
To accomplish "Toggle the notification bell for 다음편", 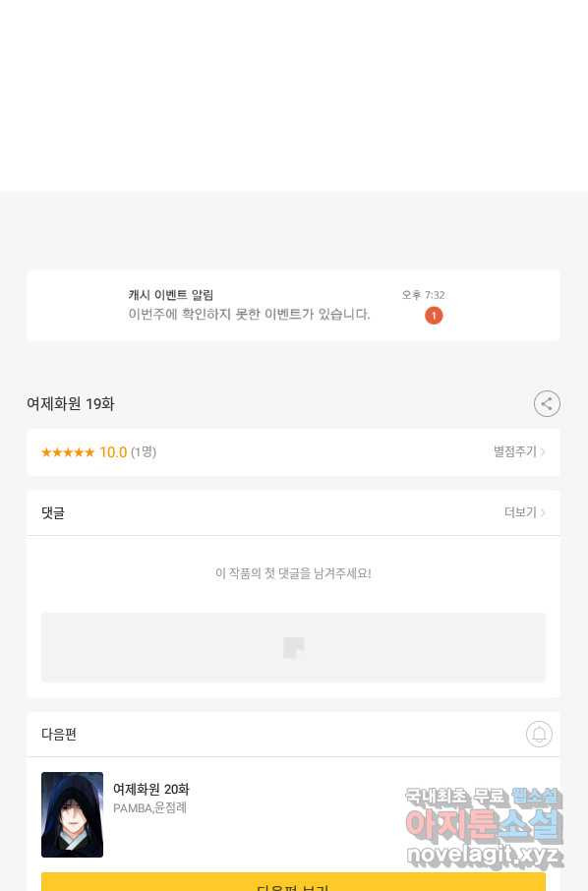I will pyautogui.click(x=539, y=735).
